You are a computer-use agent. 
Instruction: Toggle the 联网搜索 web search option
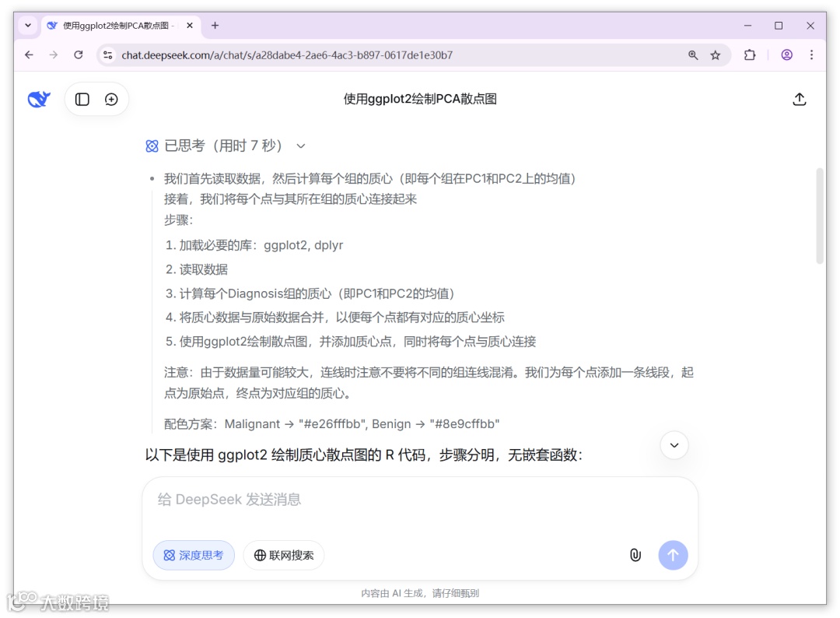click(283, 555)
